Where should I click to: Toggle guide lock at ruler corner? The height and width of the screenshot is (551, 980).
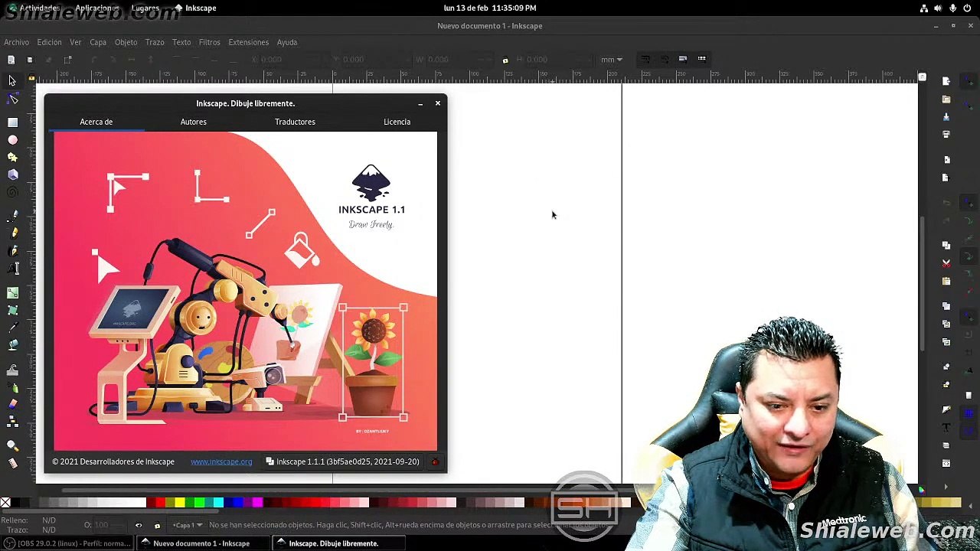click(x=31, y=78)
